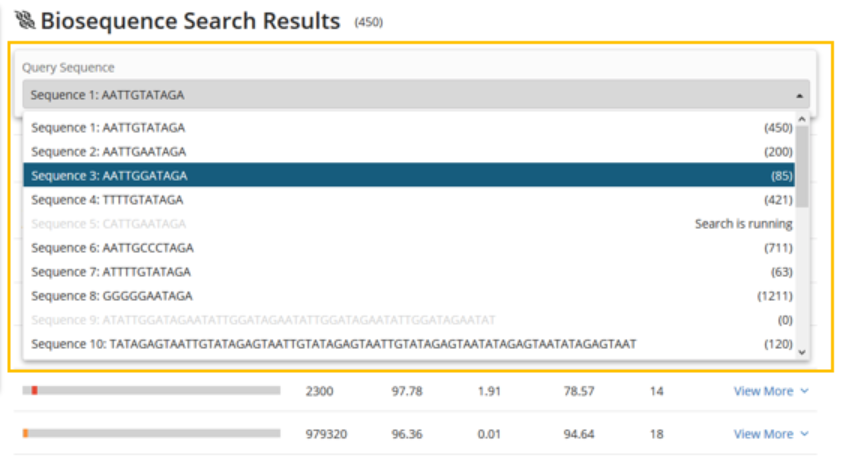The image size is (843, 459).
Task: Expand chevron next to View More in 2300 row
Action: [803, 391]
